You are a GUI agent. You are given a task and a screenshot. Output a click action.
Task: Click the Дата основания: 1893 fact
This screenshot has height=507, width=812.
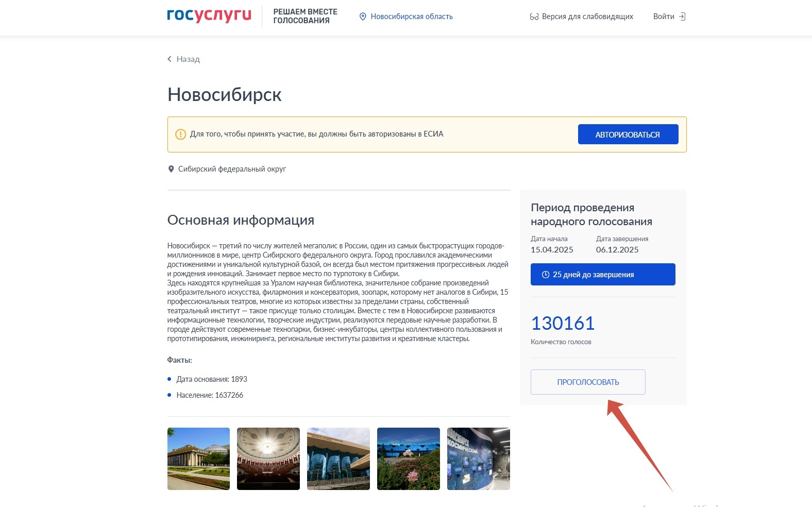point(212,379)
